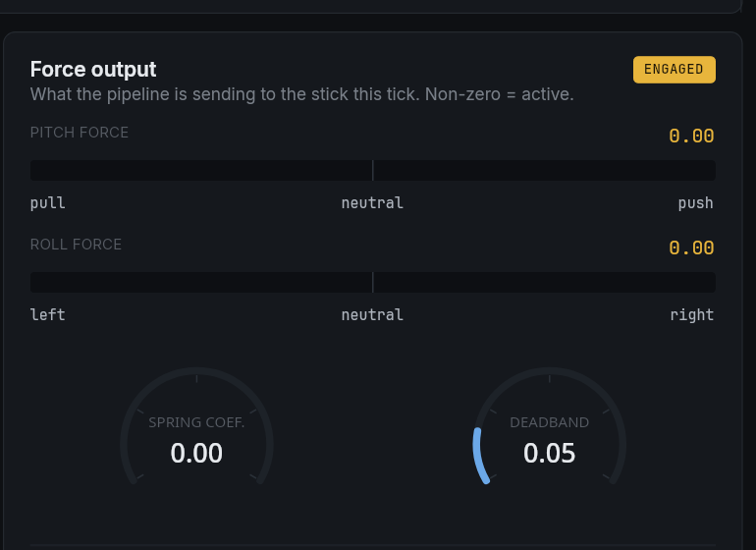Click the Spring Coef. value 0.00
756x550 pixels.
(x=196, y=454)
